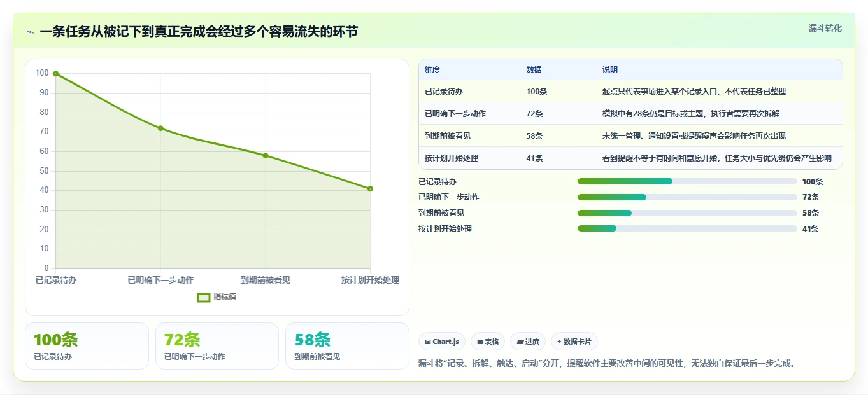Click the lightning icon before the title
The image size is (868, 395).
(x=30, y=32)
